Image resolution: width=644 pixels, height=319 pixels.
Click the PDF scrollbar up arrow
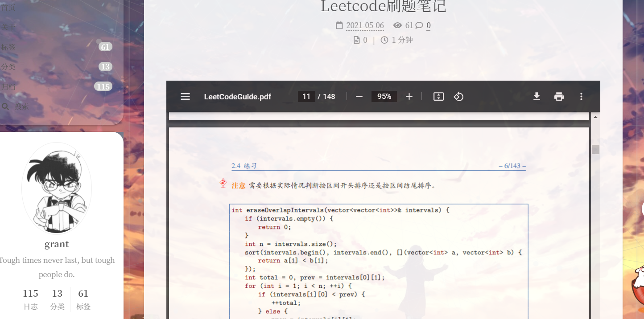[595, 117]
